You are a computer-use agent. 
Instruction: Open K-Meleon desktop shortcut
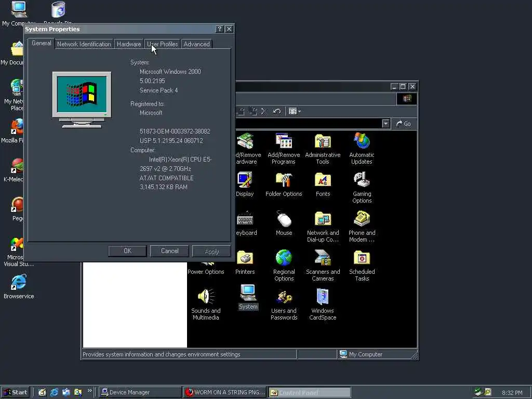[x=14, y=170]
